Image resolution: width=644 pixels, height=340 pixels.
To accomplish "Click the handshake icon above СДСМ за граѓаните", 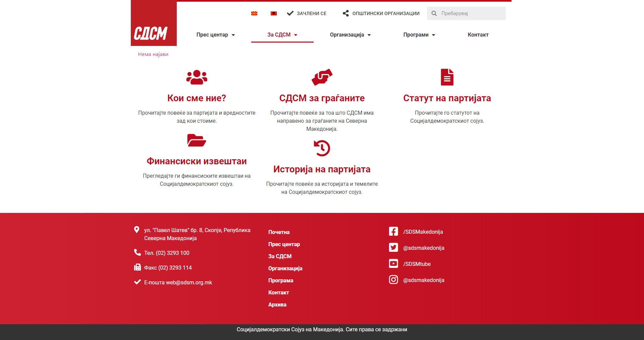I will (322, 77).
